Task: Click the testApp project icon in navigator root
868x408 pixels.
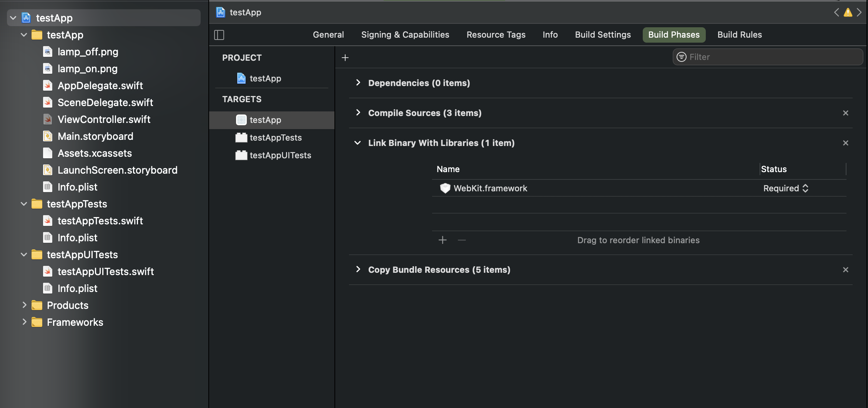Action: coord(26,18)
